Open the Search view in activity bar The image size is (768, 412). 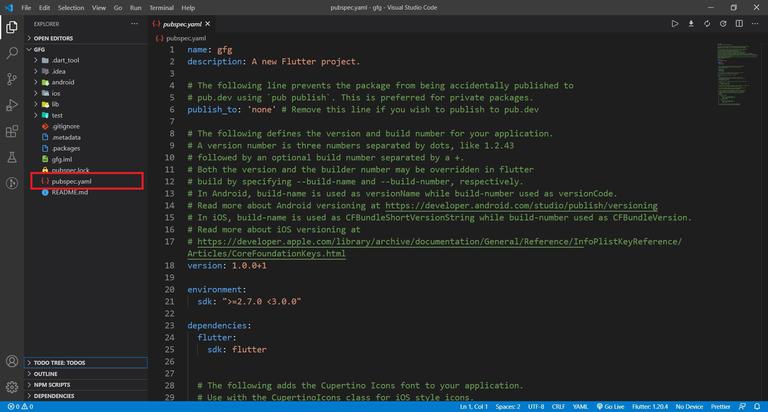click(x=12, y=52)
